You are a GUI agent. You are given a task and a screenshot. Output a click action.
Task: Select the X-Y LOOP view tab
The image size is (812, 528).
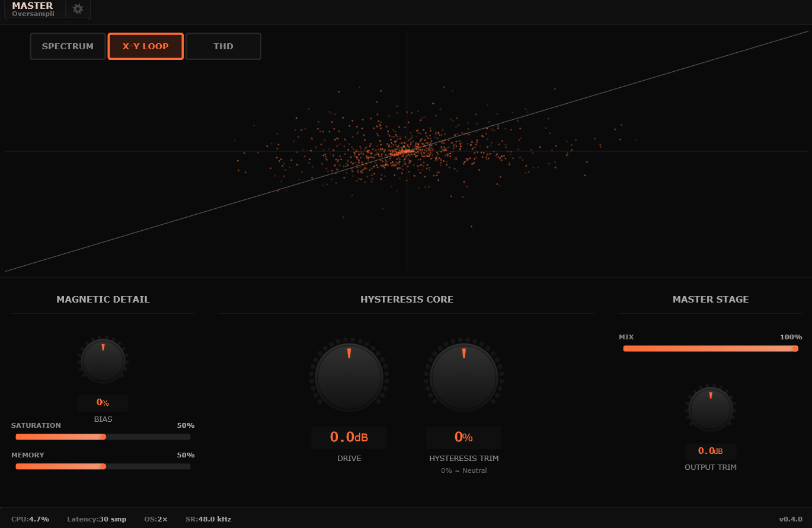pos(145,46)
